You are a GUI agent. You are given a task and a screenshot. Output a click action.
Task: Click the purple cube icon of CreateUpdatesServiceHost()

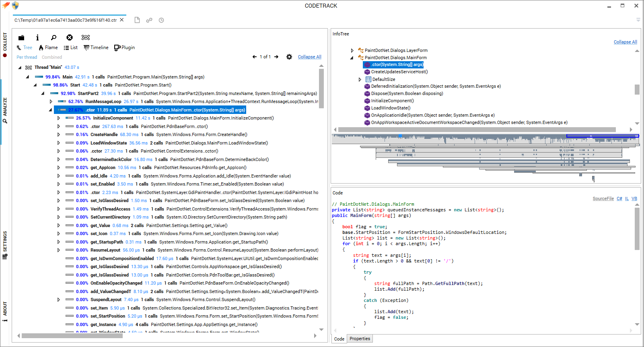tap(367, 72)
